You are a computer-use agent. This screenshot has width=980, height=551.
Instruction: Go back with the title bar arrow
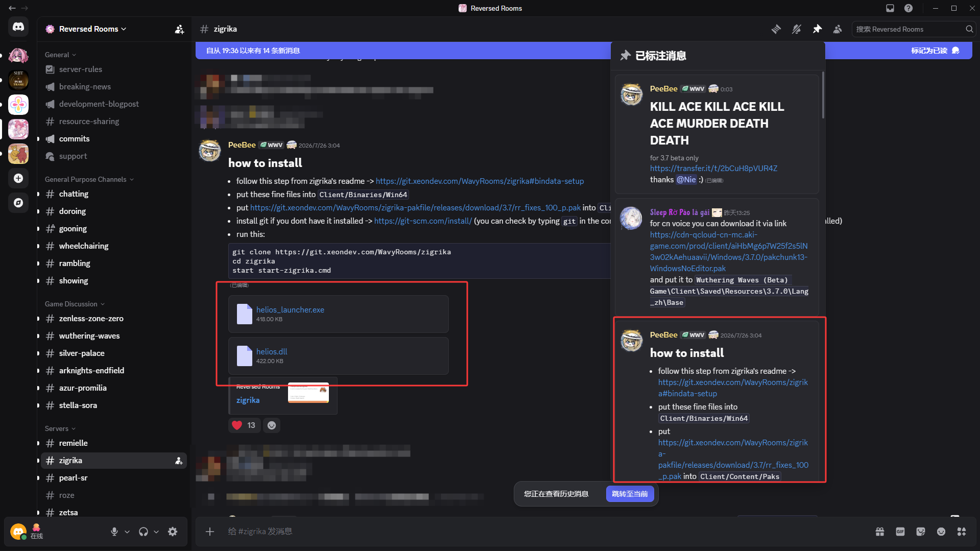pyautogui.click(x=12, y=8)
